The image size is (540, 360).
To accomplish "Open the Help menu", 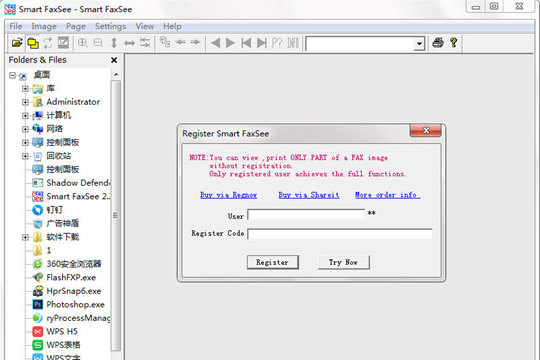I will [x=172, y=26].
